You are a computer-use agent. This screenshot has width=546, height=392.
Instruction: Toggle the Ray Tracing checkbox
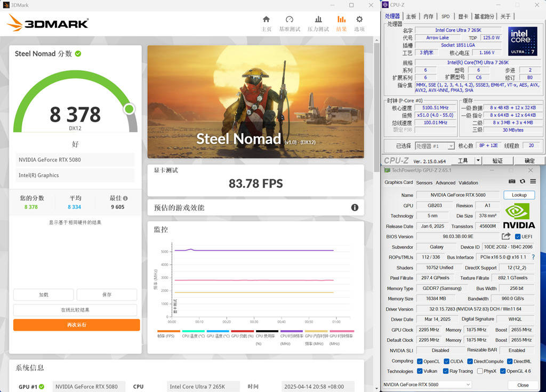(x=446, y=371)
